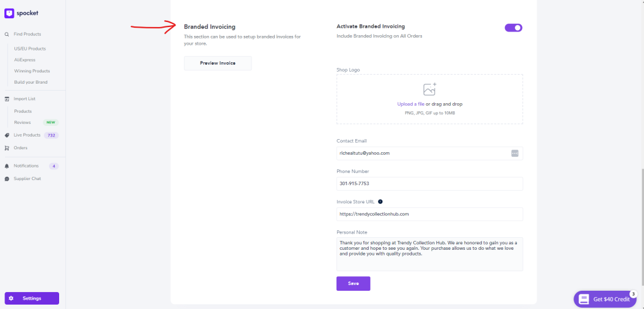Click the Save button
644x309 pixels.
(x=353, y=284)
